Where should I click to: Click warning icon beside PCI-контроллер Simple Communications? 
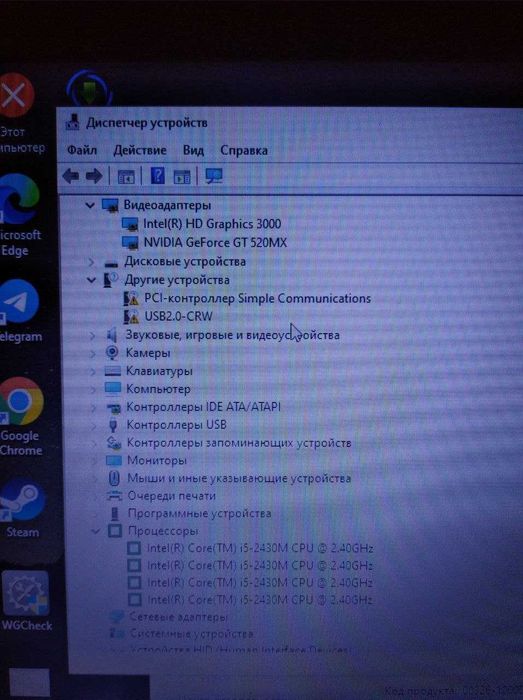coord(131,298)
